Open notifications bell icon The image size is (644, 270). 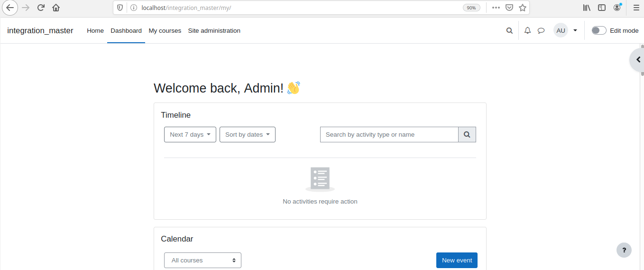(527, 30)
